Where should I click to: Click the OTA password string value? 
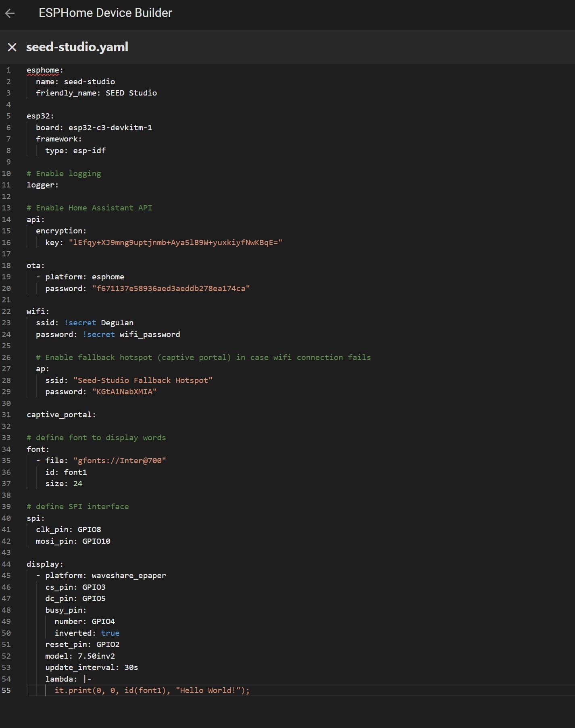171,289
